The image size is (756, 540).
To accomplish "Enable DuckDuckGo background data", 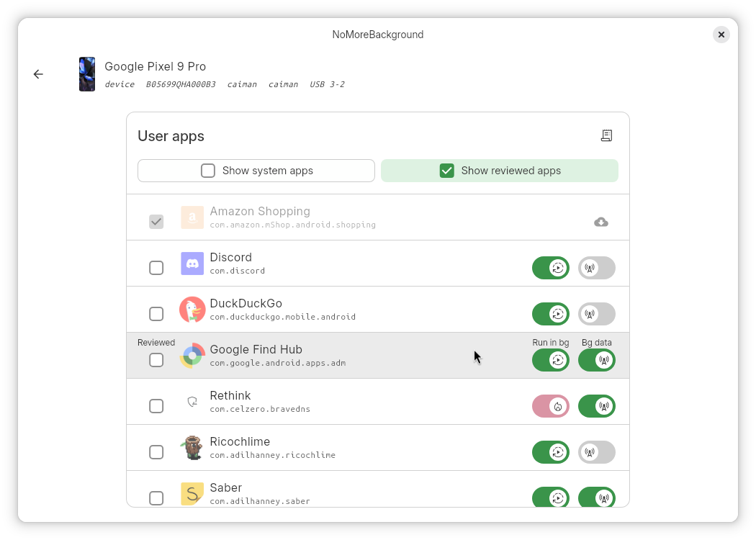I will [597, 314].
